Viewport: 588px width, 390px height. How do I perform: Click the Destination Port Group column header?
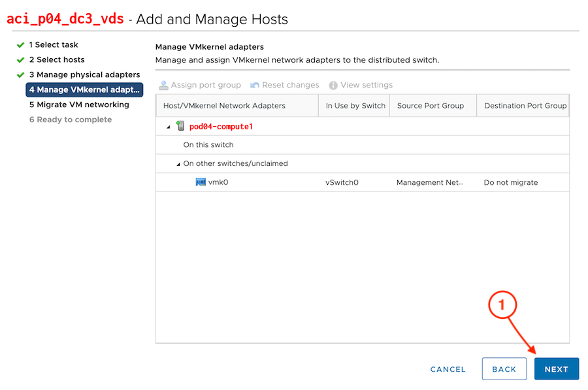(x=525, y=106)
